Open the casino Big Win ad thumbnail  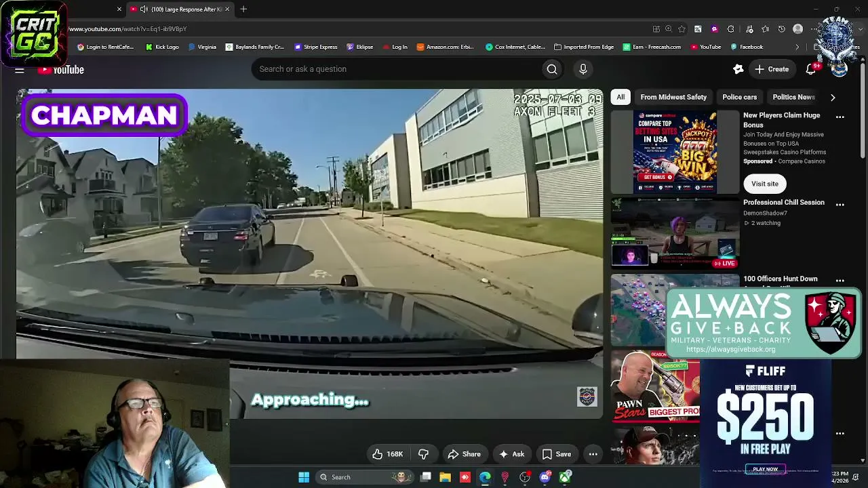[x=675, y=152]
